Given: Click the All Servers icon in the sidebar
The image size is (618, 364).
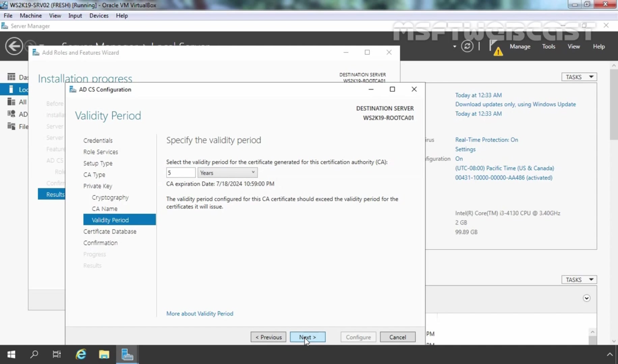Looking at the screenshot, I should click(x=11, y=102).
